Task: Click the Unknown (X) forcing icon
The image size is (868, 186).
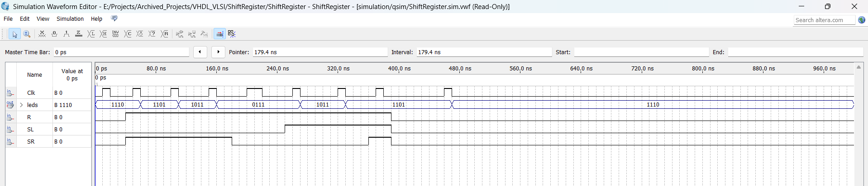Action: pyautogui.click(x=42, y=34)
